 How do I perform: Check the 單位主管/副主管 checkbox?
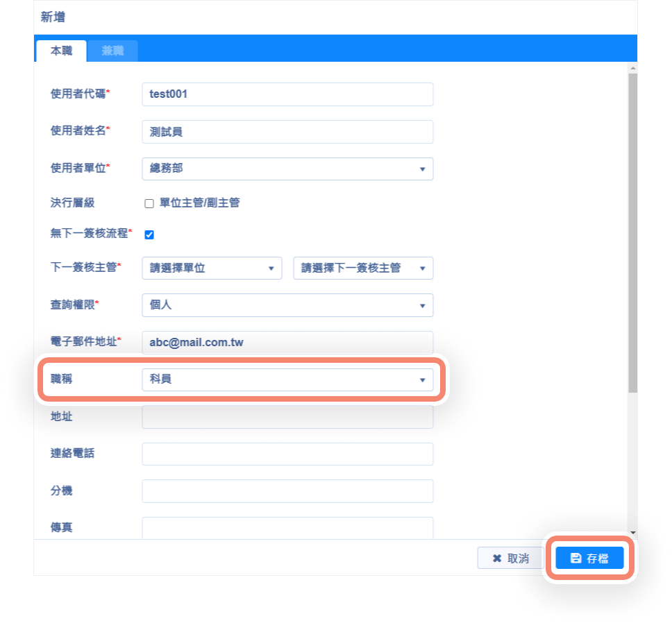pos(149,203)
